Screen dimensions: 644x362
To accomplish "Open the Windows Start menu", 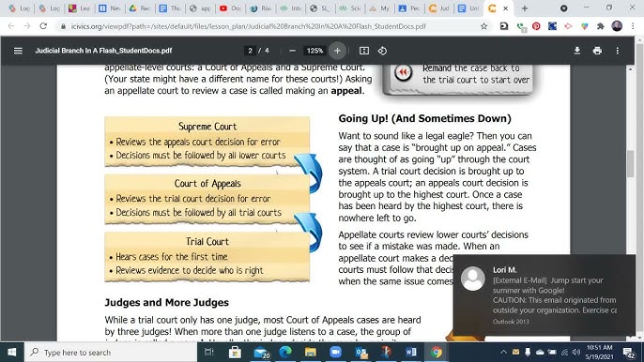I will coord(12,352).
